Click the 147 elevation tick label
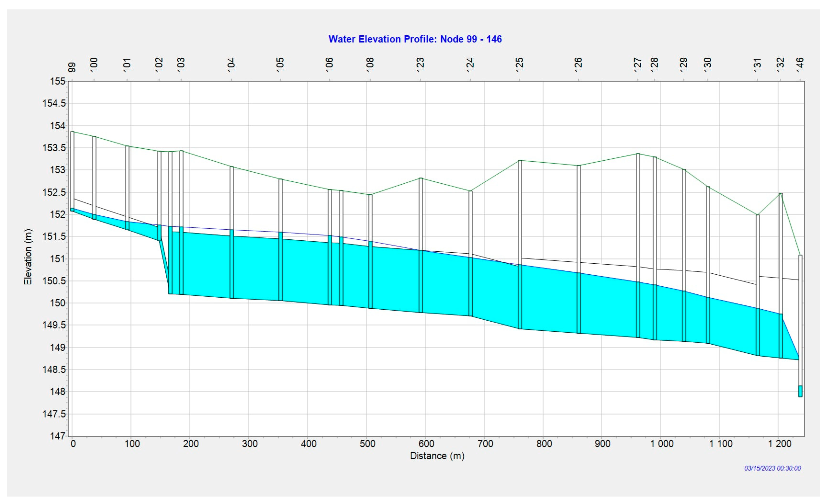The width and height of the screenshot is (828, 504). (57, 436)
